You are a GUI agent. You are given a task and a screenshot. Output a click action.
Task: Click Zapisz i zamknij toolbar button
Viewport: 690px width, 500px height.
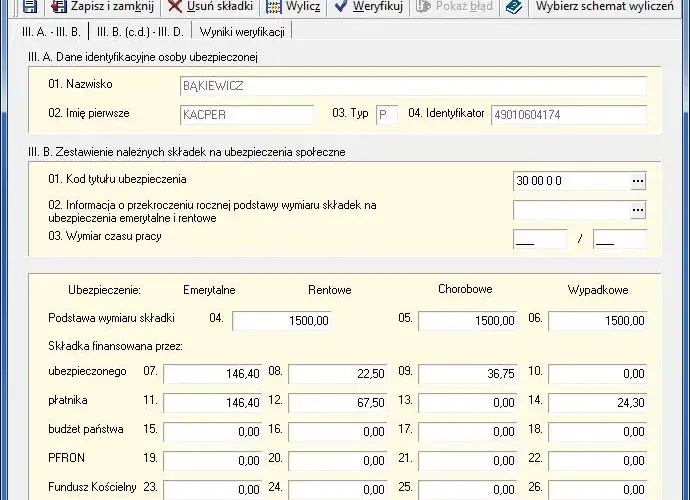[102, 6]
